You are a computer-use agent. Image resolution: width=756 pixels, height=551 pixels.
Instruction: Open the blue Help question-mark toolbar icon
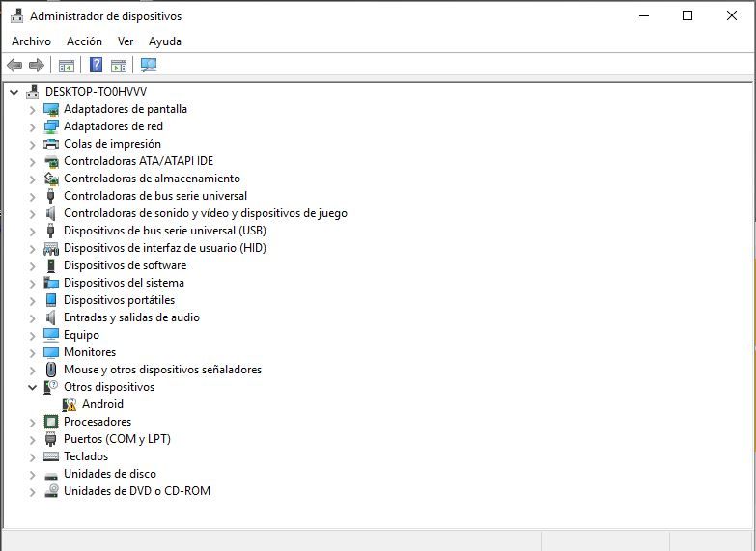pyautogui.click(x=96, y=65)
